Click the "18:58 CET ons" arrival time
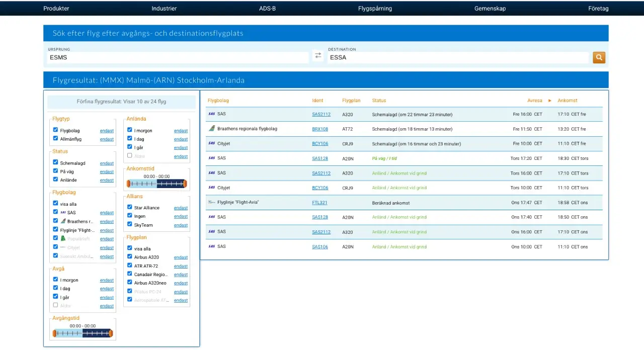Screen dimensions: 644x350 [x=573, y=203]
